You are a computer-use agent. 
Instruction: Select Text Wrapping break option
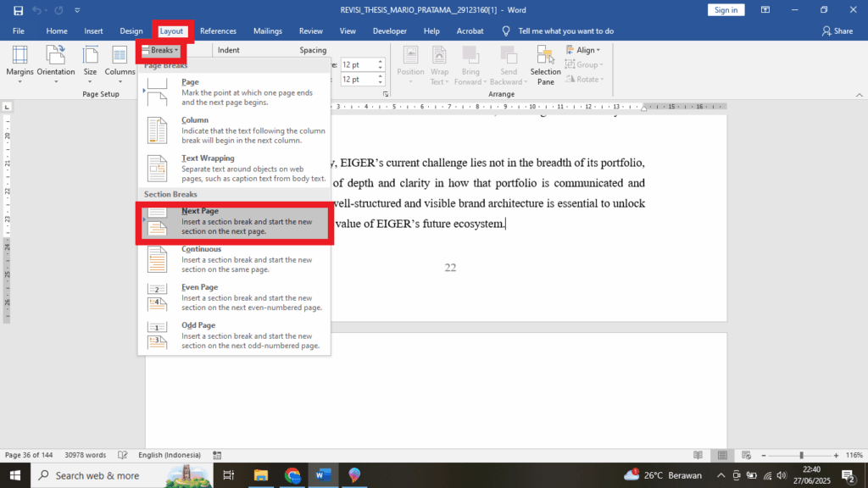(x=235, y=169)
